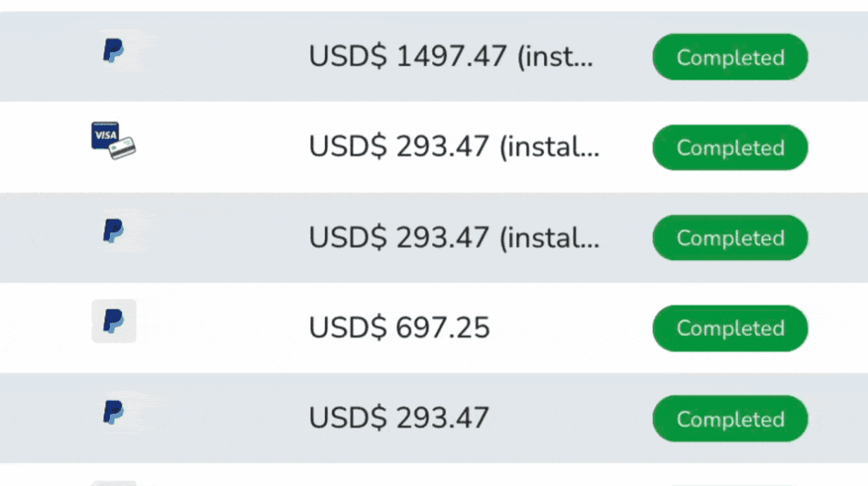Click the partially visible icon at the bottom edge

114,483
